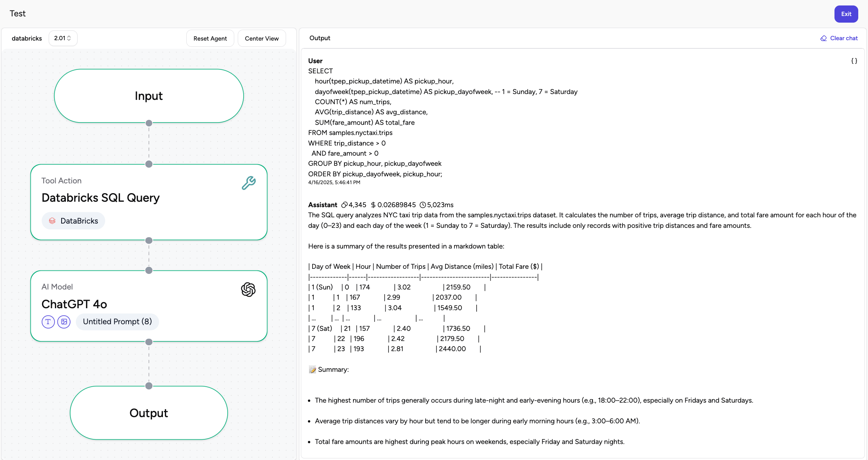Click the connector dot atop the Tool Action card
Viewport: 868px width, 460px height.
coord(149,164)
